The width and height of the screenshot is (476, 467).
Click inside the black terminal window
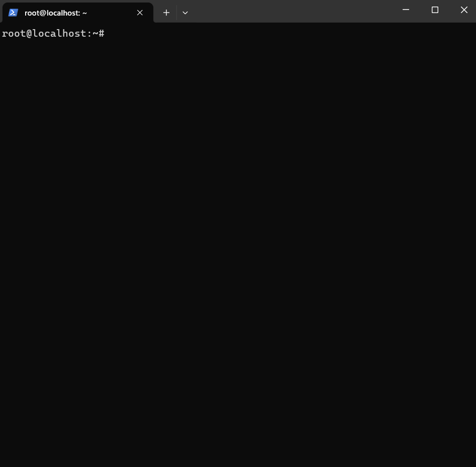click(x=236, y=226)
